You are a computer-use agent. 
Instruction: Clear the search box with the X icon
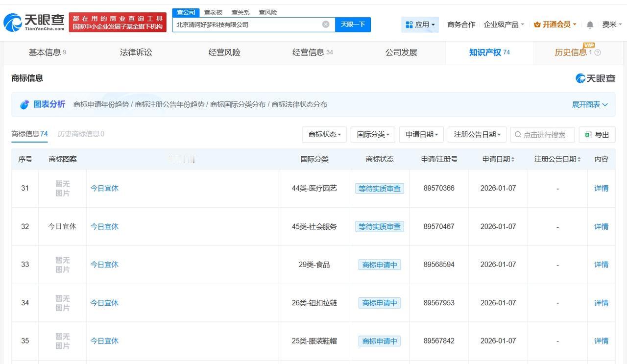pyautogui.click(x=325, y=24)
